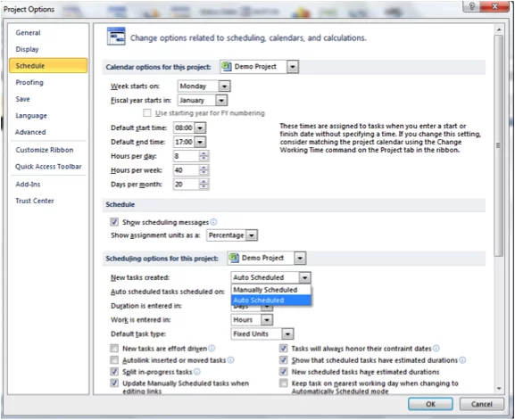Click info icon beside Tasks will always honor constraint dates
515x420 pixels.
tap(436, 348)
